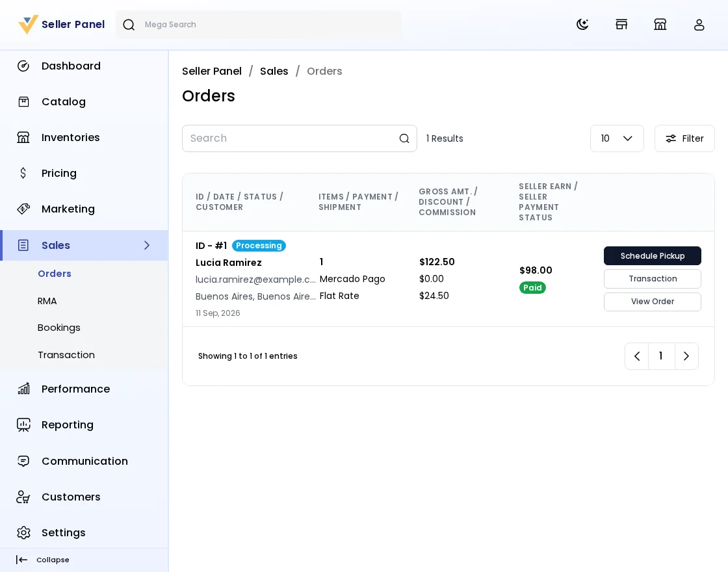Open Communication menu item
The width and height of the screenshot is (728, 572).
84,461
